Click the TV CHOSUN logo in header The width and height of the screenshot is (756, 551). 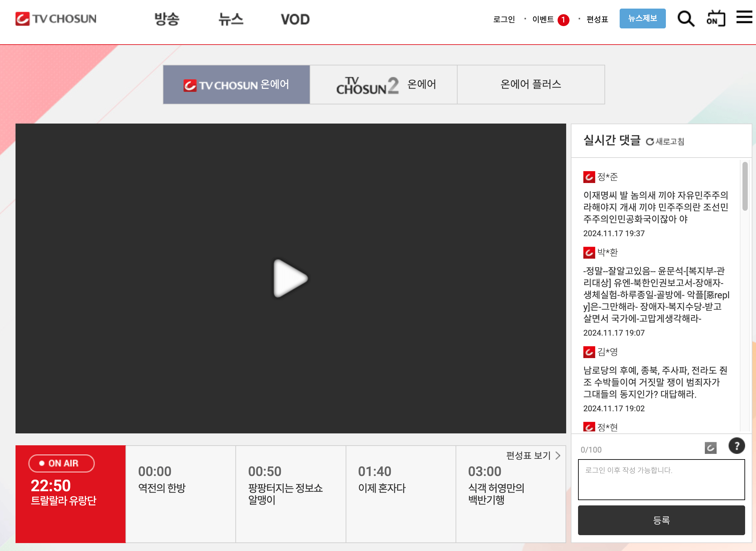56,19
